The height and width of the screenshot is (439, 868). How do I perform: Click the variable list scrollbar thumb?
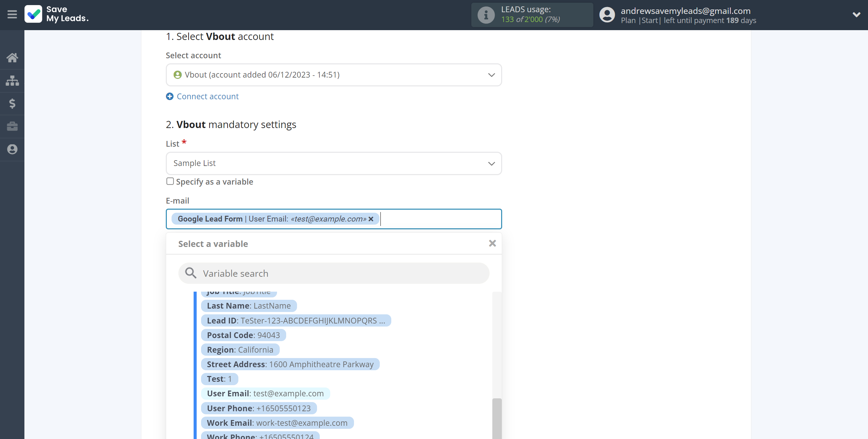click(x=497, y=419)
